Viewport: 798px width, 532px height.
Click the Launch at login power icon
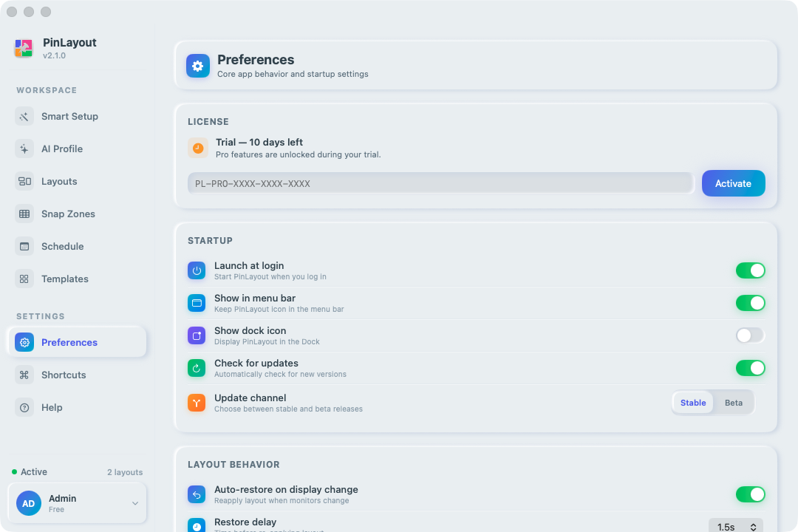197,271
